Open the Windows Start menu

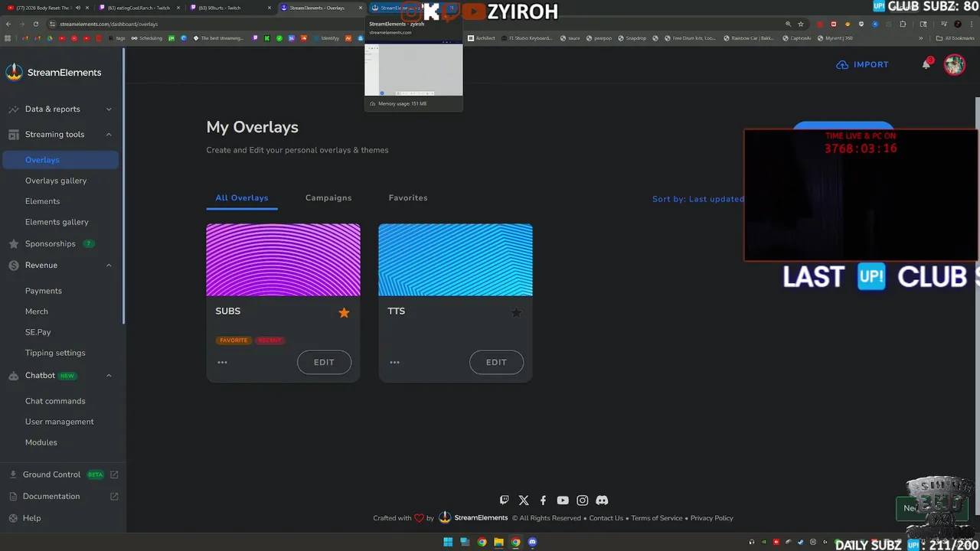(448, 543)
